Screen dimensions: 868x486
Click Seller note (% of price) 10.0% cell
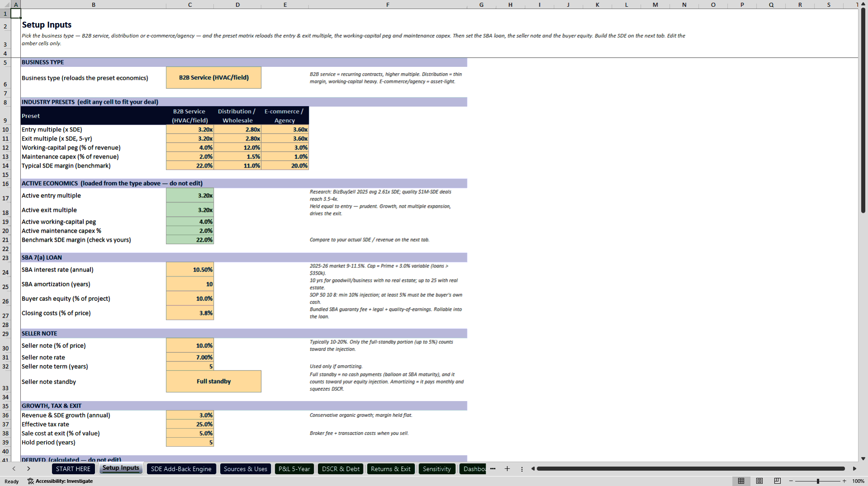click(190, 346)
